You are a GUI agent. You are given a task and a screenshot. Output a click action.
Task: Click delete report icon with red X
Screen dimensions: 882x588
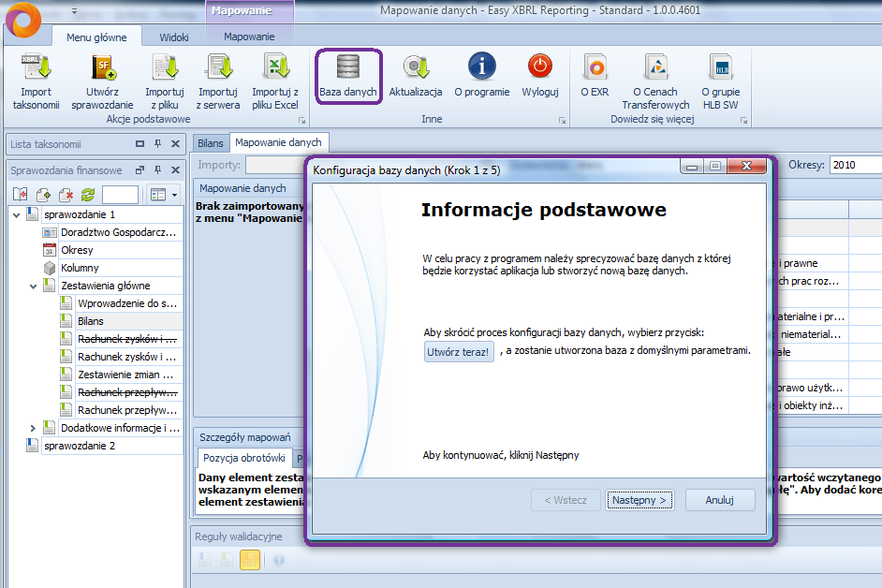point(66,195)
